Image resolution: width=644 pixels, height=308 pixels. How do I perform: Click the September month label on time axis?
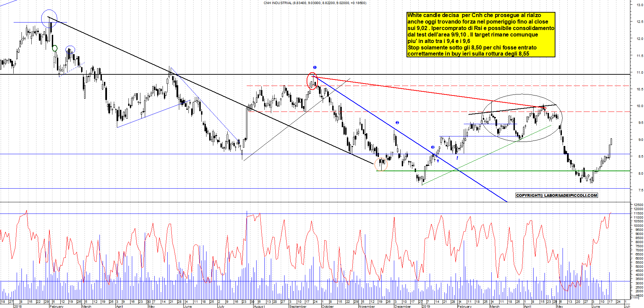coord(298,306)
